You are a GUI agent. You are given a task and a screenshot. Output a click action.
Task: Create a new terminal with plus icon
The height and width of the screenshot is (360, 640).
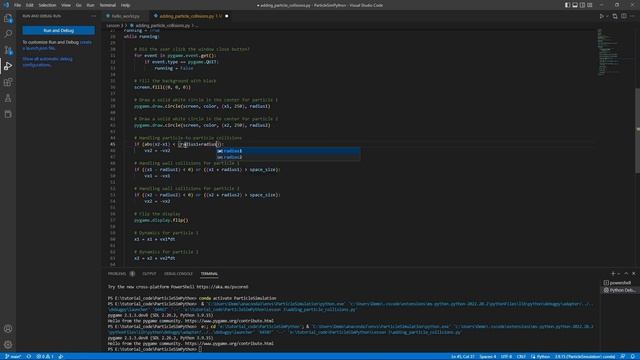(613, 273)
